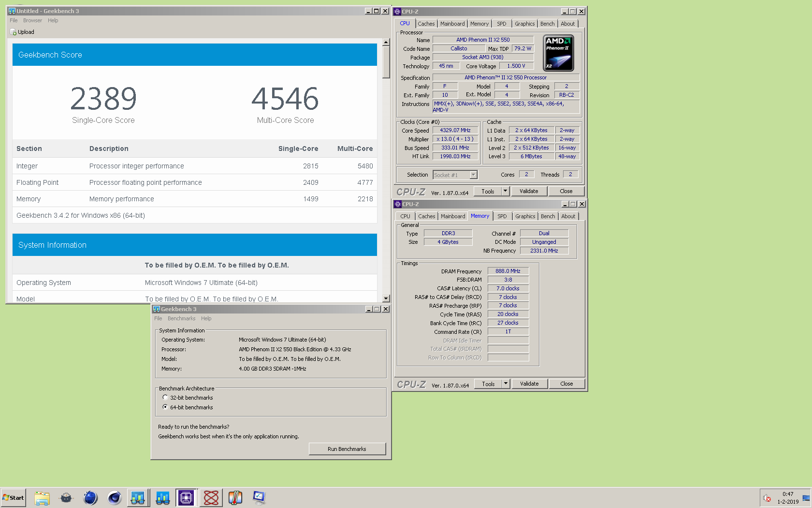Switch to SPD tab in upper CPU-Z
The width and height of the screenshot is (812, 508).
pos(502,24)
